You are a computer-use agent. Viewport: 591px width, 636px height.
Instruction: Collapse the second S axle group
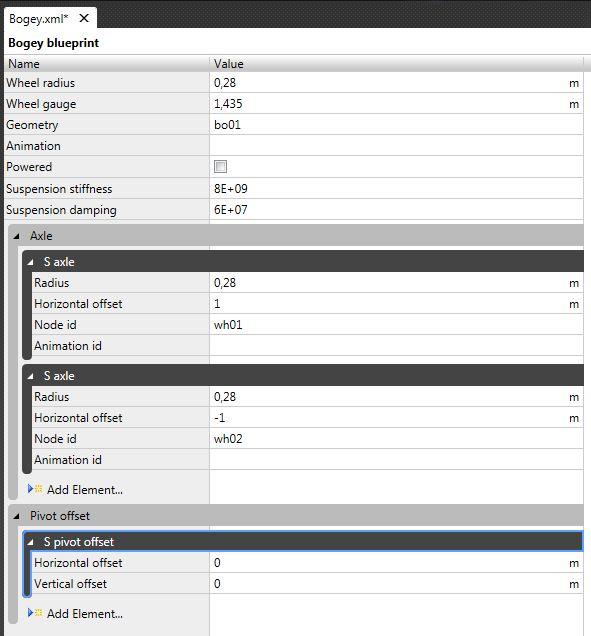(x=30, y=376)
